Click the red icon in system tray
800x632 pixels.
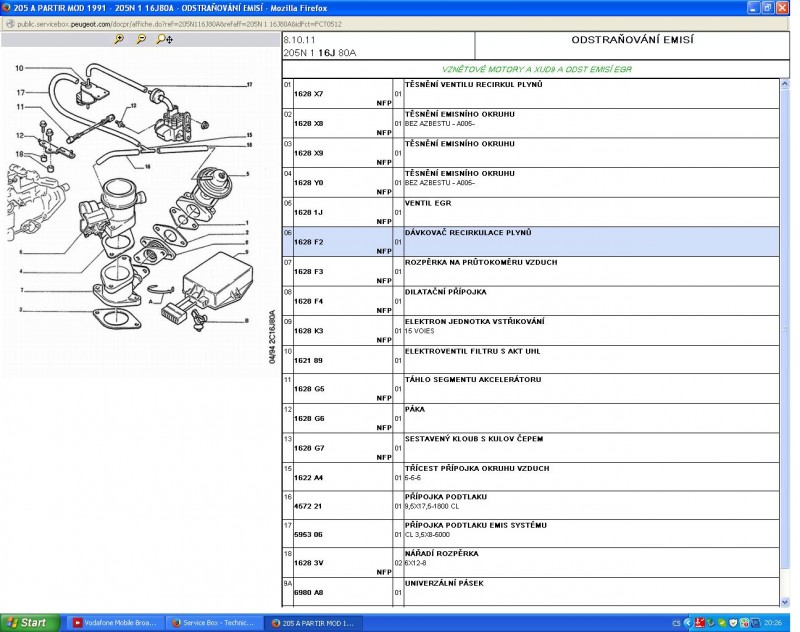tap(699, 622)
